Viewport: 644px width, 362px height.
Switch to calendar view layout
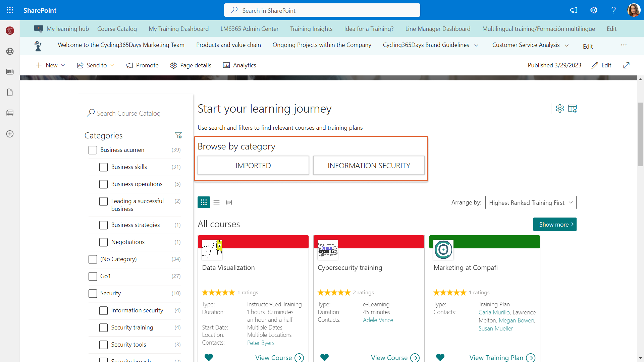(229, 202)
